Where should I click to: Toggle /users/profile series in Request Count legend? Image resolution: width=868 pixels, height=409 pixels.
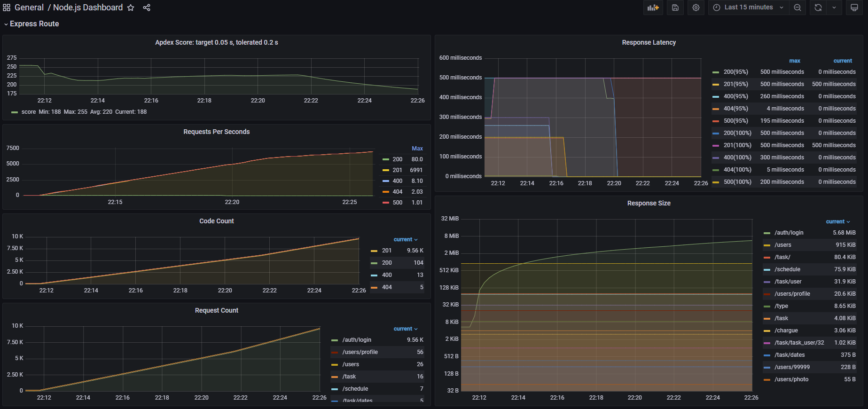tap(360, 352)
